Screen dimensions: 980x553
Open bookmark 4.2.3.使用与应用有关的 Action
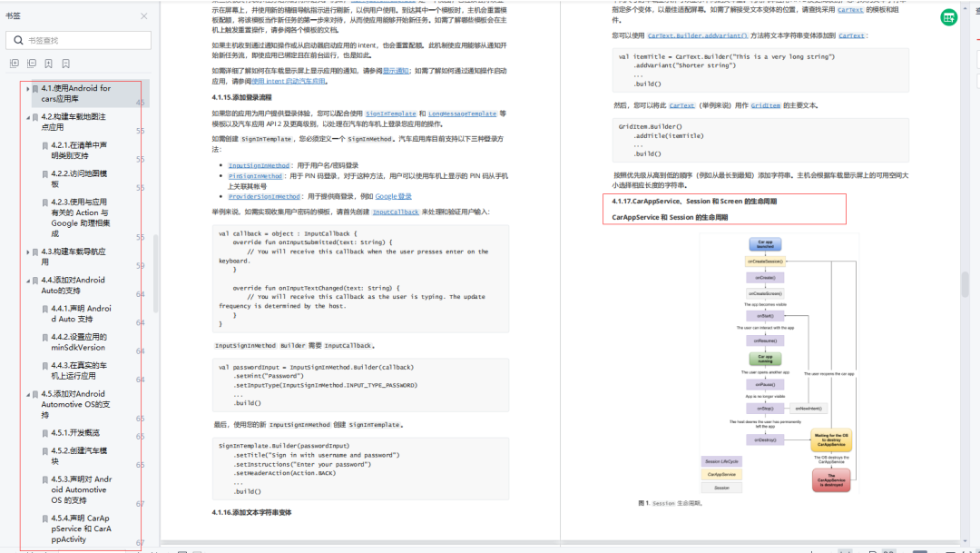(x=81, y=217)
